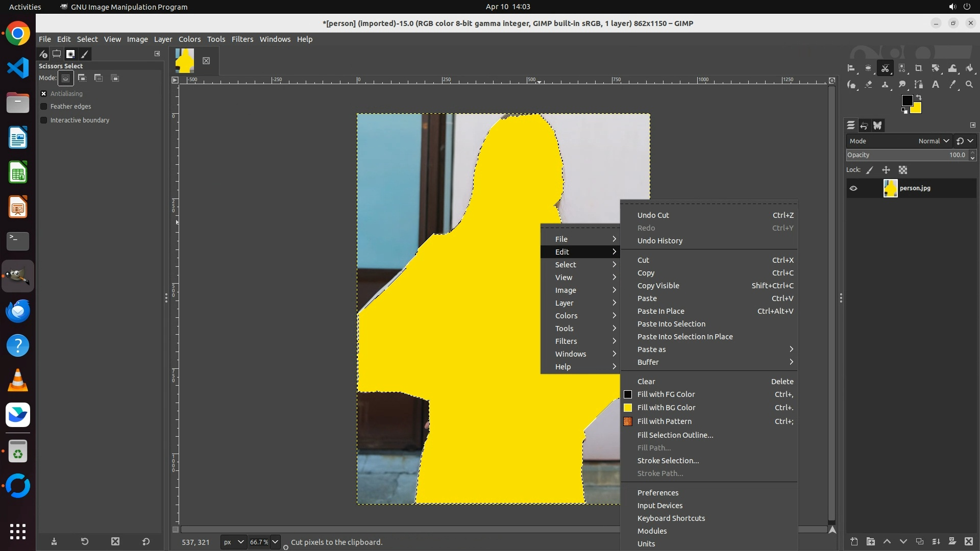980x551 pixels.
Task: Enable the Feather edges option
Action: [x=44, y=107]
